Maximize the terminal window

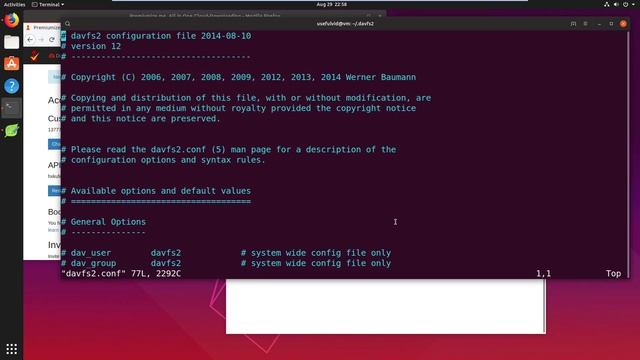611,24
